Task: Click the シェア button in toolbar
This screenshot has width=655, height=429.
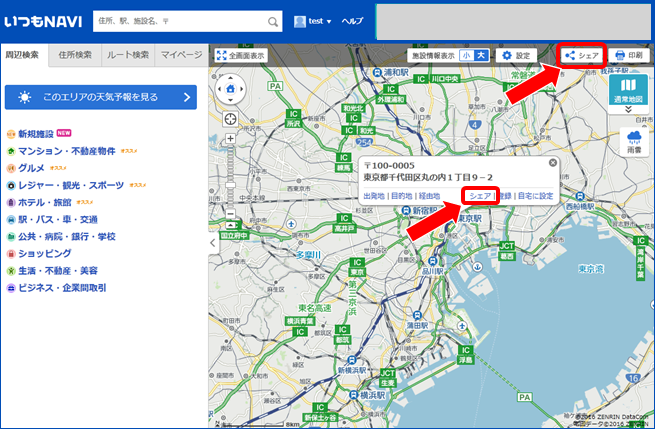Action: click(x=582, y=56)
